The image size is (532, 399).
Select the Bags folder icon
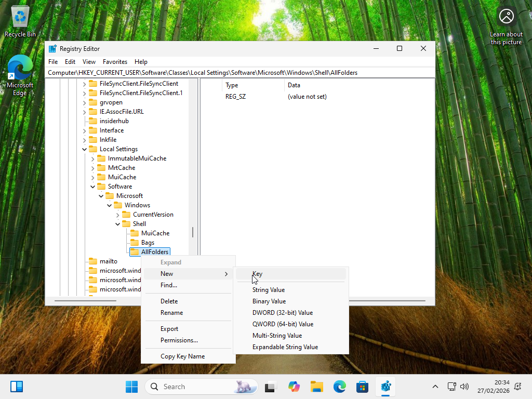pos(135,243)
